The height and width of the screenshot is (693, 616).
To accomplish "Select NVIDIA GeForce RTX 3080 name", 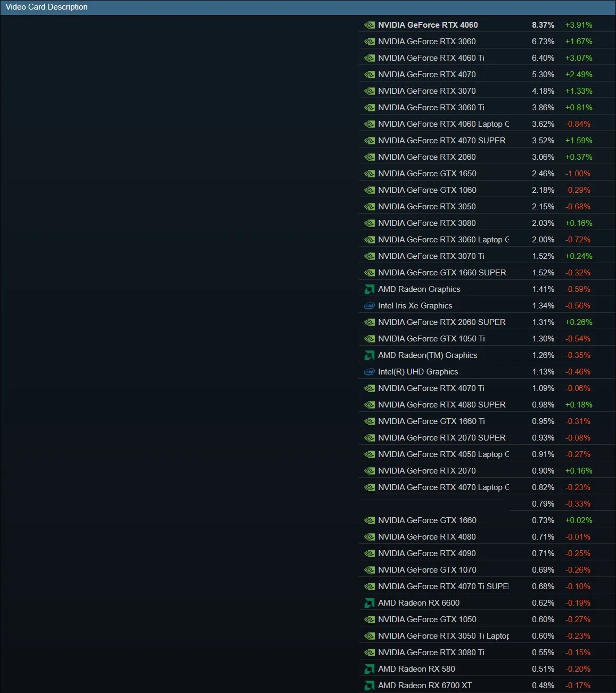I will 427,223.
